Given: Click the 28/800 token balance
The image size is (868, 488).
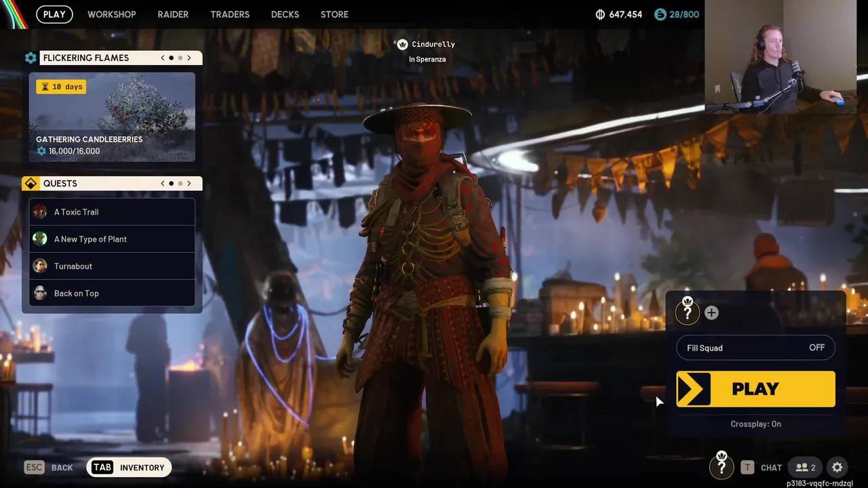Looking at the screenshot, I should (x=684, y=14).
